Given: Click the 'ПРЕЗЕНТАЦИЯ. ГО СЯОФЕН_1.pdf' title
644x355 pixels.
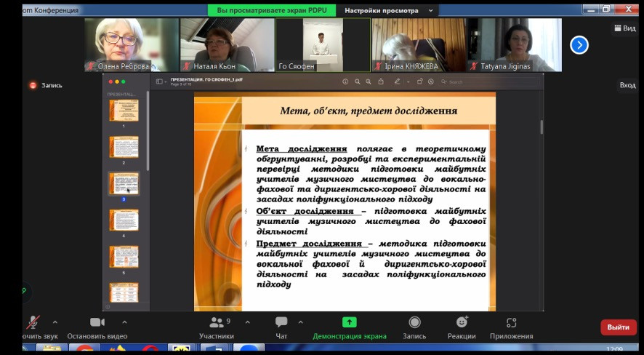Looking at the screenshot, I should tap(206, 80).
